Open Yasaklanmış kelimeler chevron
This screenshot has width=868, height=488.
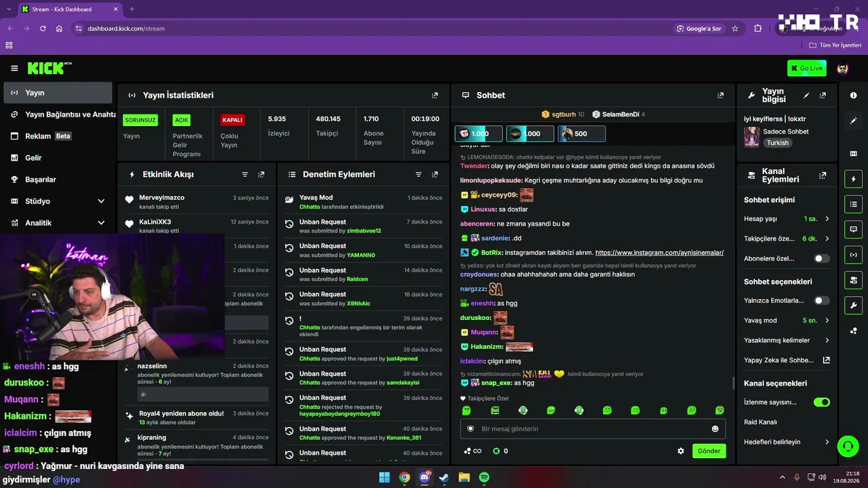click(827, 340)
